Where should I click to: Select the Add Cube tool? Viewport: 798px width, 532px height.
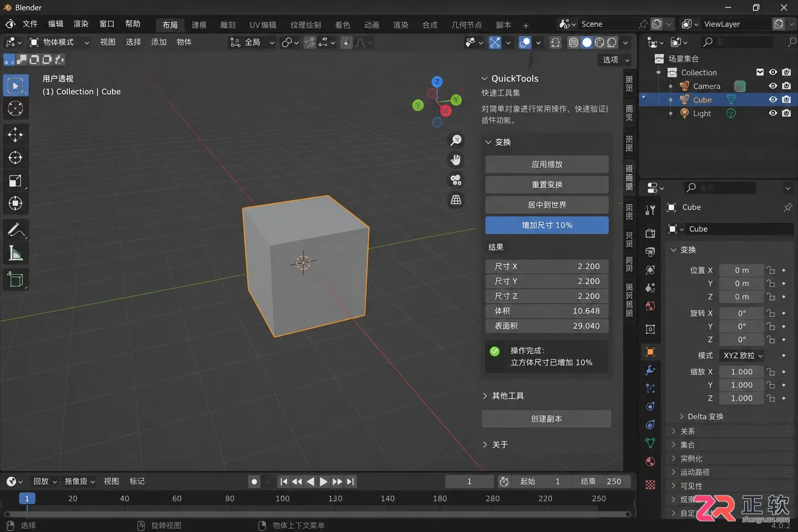[16, 280]
